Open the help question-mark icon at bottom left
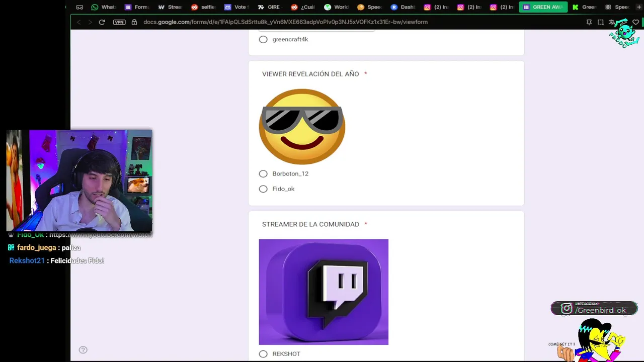 83,350
